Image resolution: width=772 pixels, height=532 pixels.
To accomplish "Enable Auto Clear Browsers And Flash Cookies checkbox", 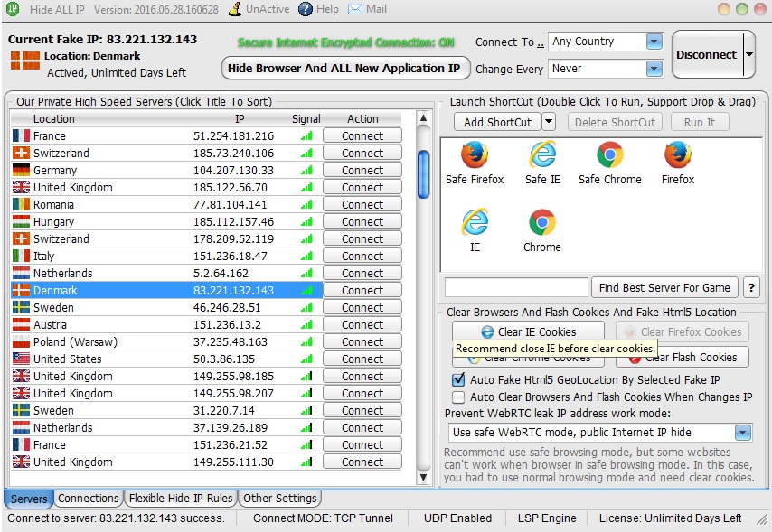I will pos(458,397).
